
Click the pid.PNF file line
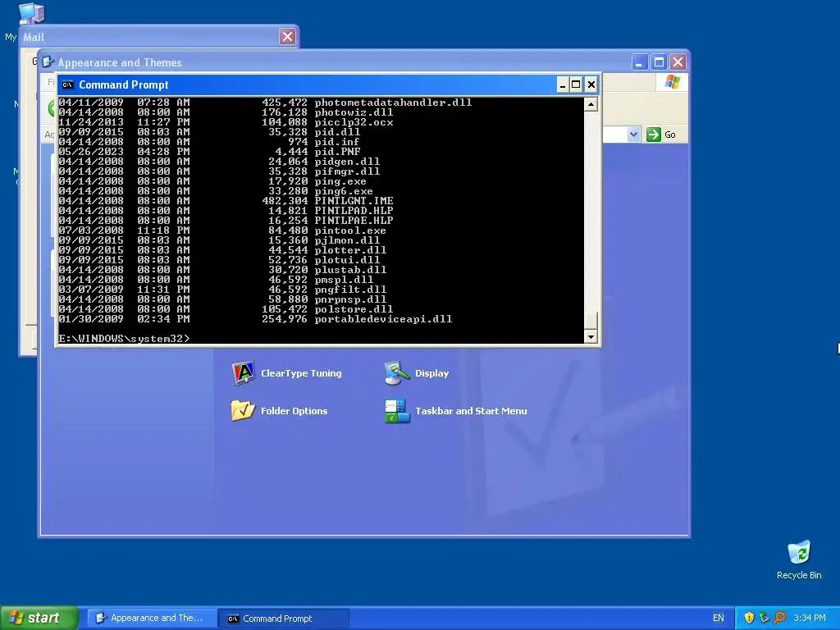pos(209,152)
